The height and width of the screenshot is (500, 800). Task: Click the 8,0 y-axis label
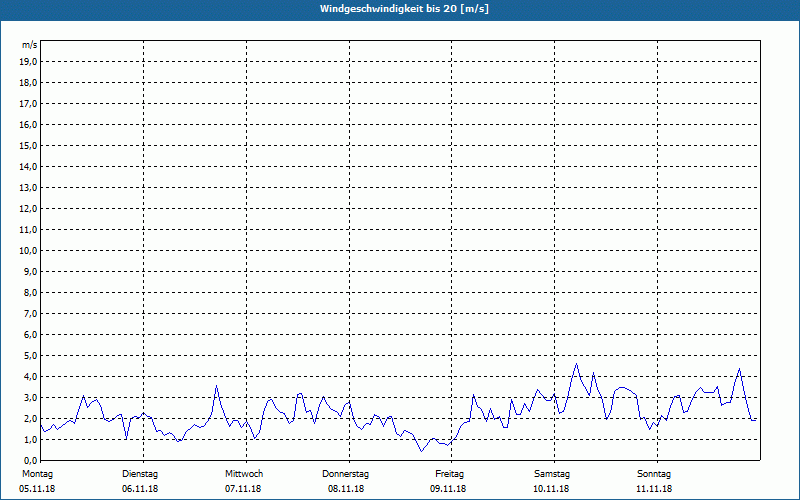coord(30,292)
